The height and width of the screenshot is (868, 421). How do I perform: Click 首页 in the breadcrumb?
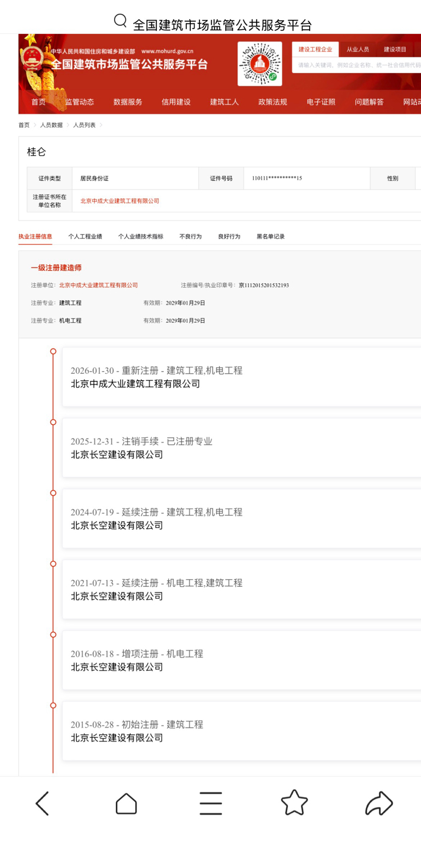[x=24, y=125]
